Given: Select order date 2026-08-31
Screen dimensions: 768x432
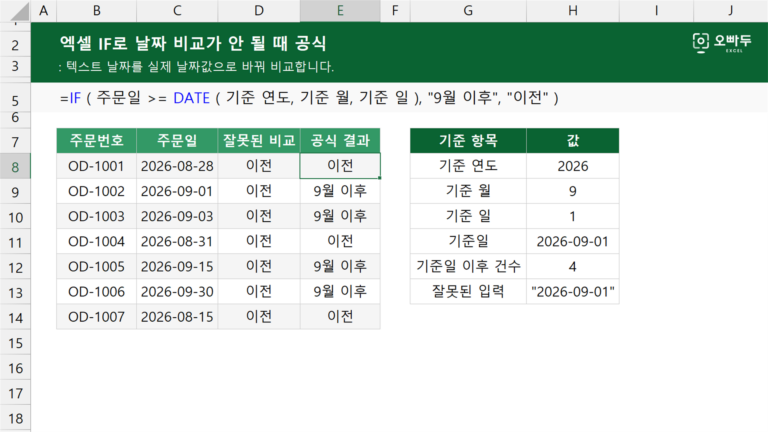Looking at the screenshot, I should point(177,241).
